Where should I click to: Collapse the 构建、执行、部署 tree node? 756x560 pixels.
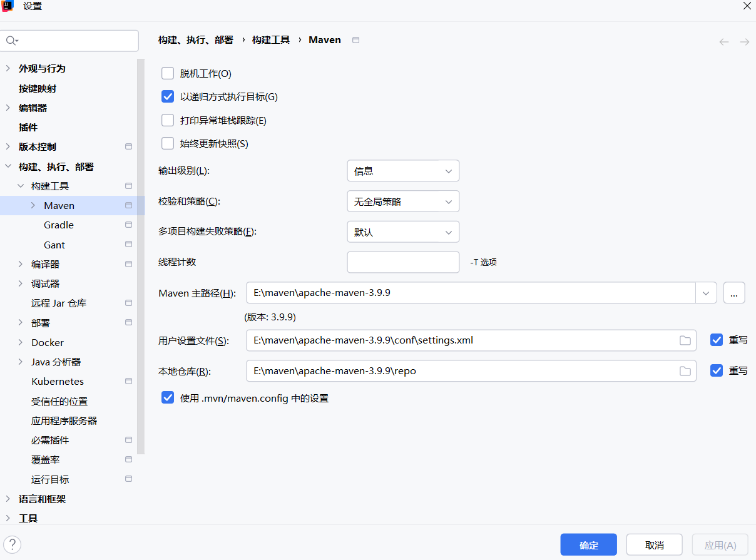click(8, 166)
